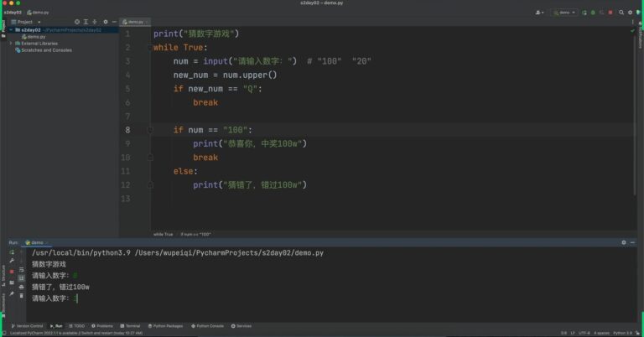Click the up arrow in Run panel toolbar

(x=21, y=252)
